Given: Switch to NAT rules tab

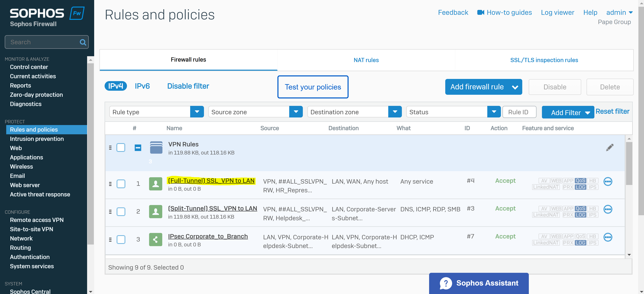Looking at the screenshot, I should [x=366, y=60].
